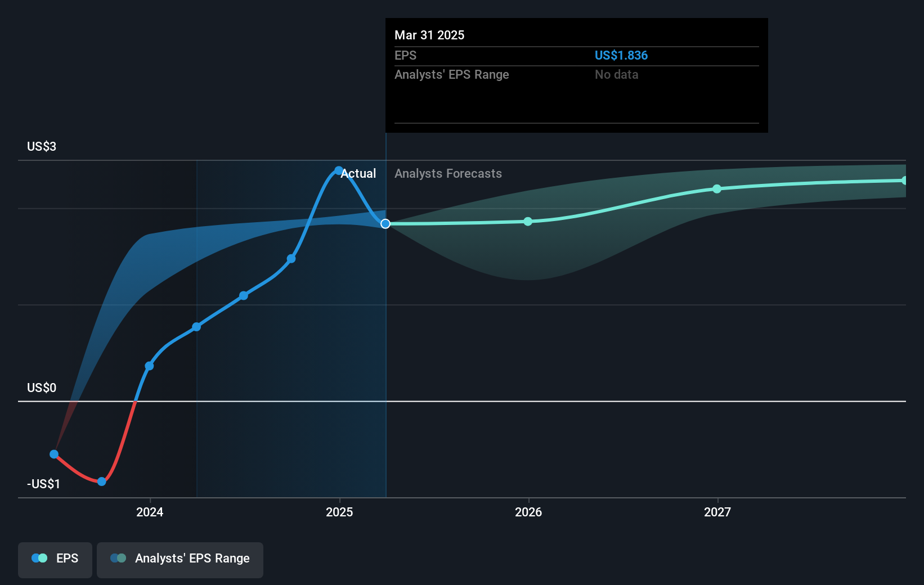This screenshot has width=924, height=585.
Task: Click the 2025 x-axis label
Action: (339, 512)
